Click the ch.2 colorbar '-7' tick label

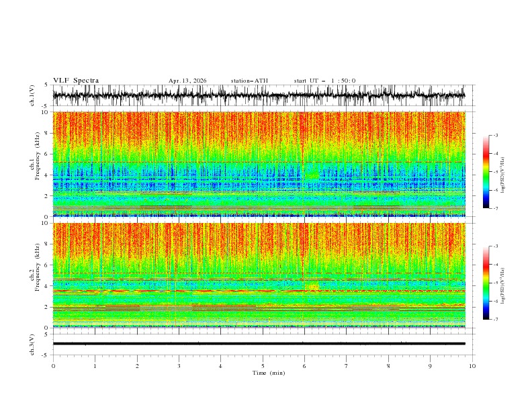[496, 319]
